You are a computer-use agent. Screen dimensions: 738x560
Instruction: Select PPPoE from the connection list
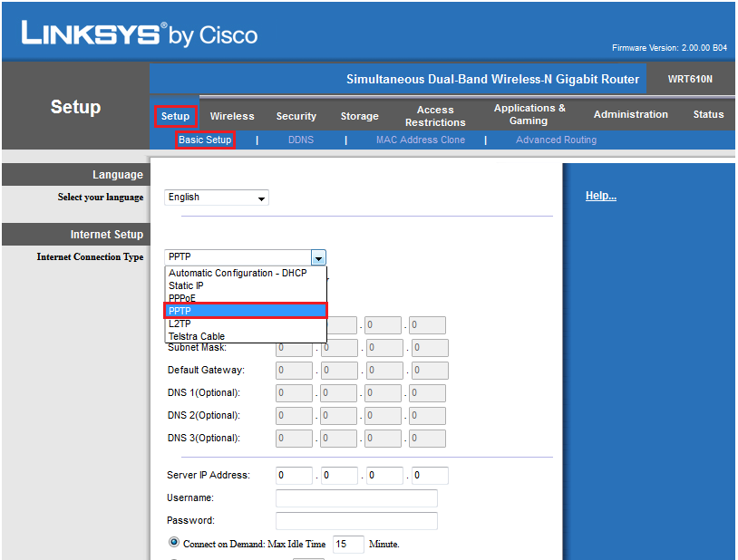coord(245,298)
